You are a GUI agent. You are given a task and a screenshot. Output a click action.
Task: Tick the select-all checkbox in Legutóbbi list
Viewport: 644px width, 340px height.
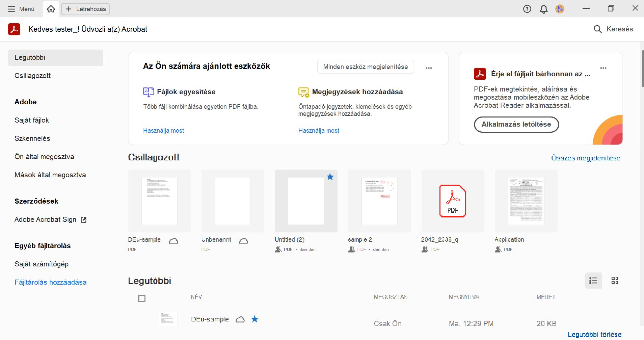[142, 298]
